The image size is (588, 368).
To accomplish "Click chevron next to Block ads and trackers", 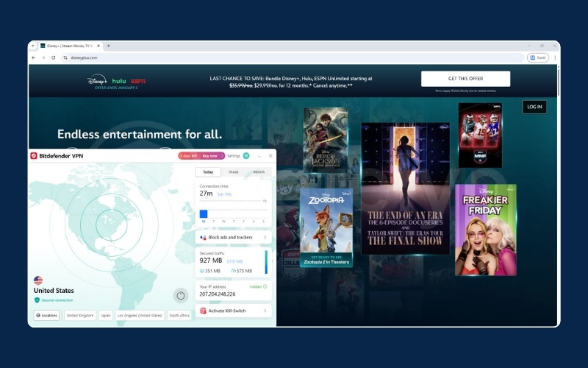I will tap(265, 237).
